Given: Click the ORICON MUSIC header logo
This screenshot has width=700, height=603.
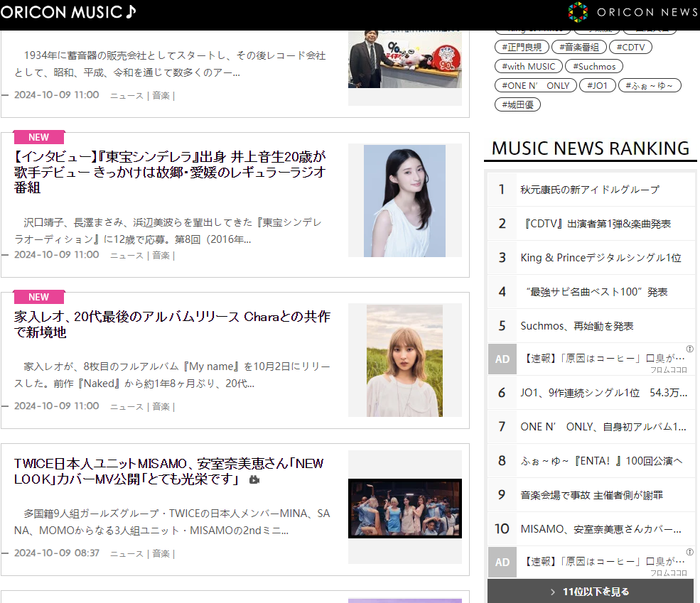Looking at the screenshot, I should (68, 12).
